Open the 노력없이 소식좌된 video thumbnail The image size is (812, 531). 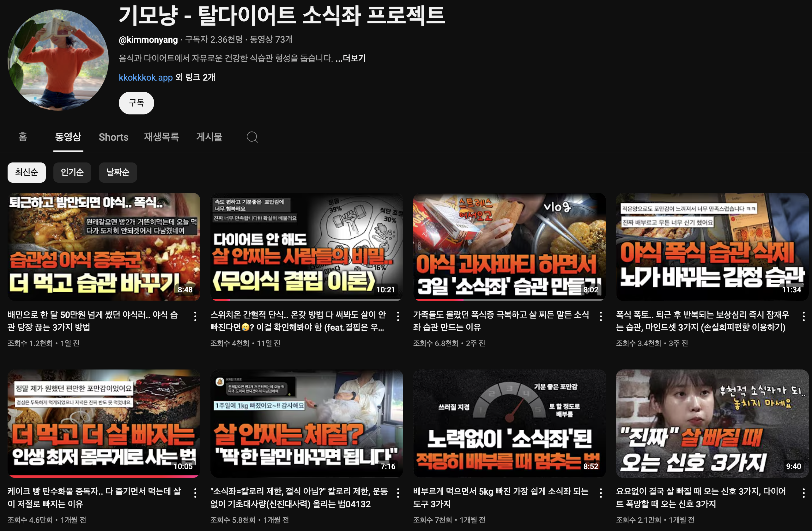point(509,423)
